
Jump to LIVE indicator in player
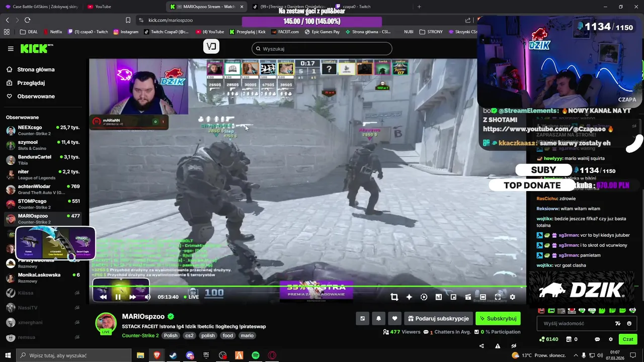pos(191,297)
